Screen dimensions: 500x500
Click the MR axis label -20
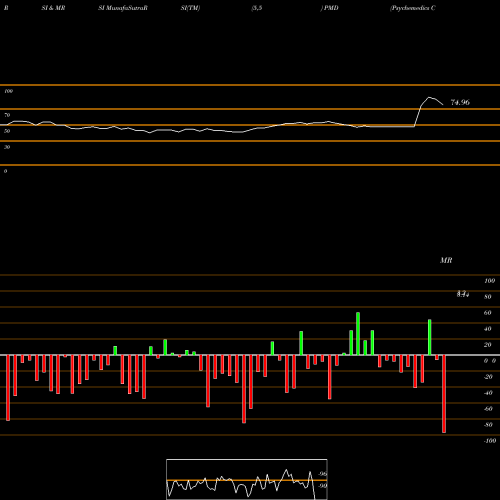(x=488, y=377)
